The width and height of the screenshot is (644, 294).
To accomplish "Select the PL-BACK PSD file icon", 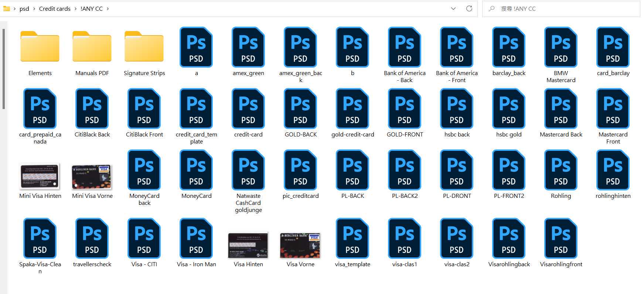I will point(352,170).
